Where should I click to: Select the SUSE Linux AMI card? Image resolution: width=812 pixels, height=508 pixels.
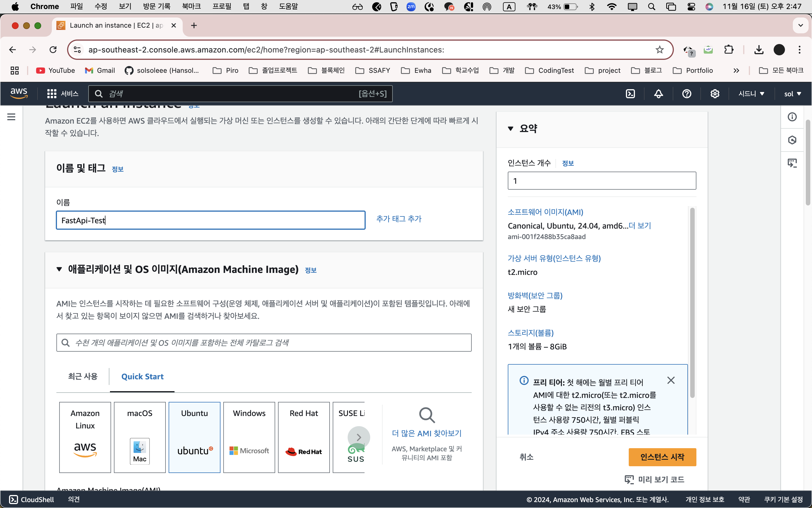349,437
